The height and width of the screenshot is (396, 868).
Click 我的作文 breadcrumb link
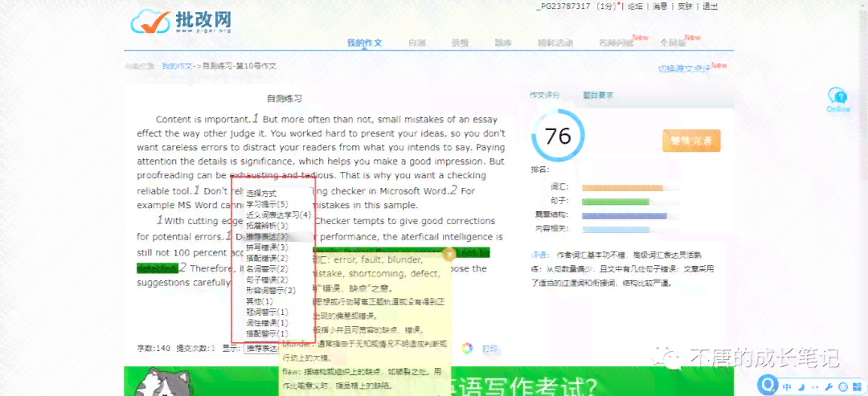click(x=177, y=66)
